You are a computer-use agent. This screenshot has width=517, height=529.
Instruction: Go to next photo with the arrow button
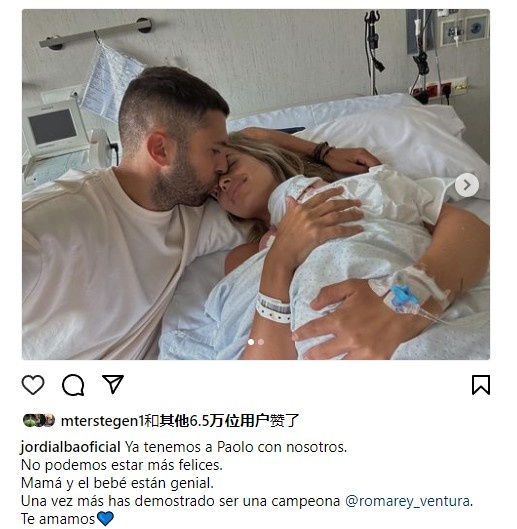pos(467,185)
